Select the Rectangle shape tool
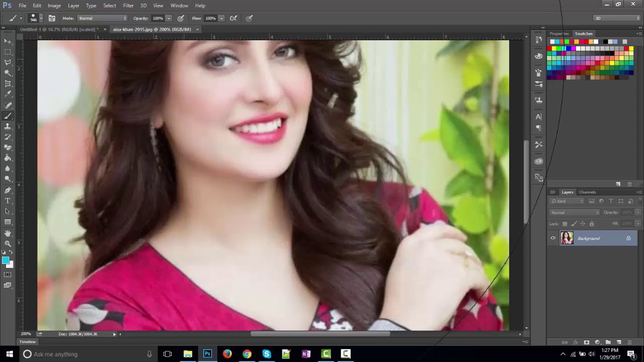 8,222
